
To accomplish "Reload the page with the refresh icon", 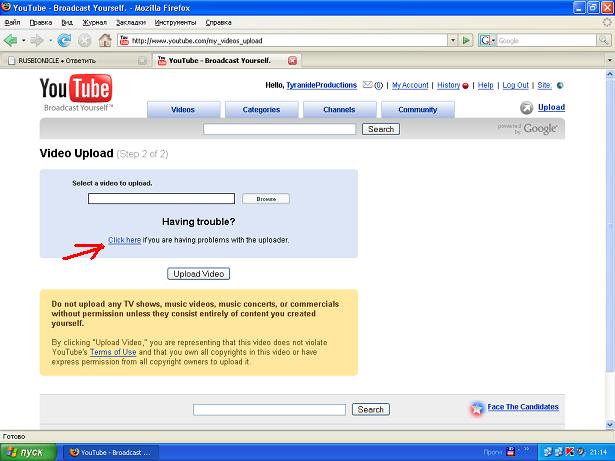I will 64,40.
